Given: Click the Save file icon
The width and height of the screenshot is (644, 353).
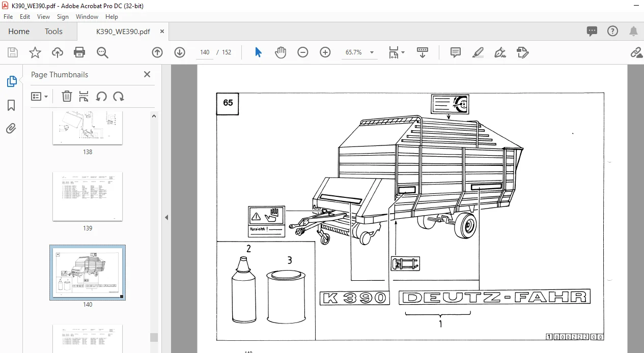Looking at the screenshot, I should (x=13, y=52).
